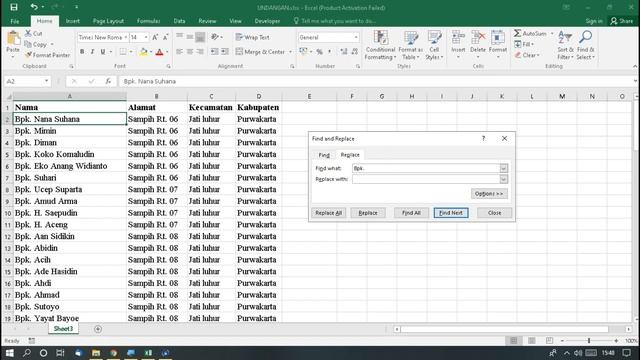
Task: Activate the Format Painter
Action: point(47,55)
